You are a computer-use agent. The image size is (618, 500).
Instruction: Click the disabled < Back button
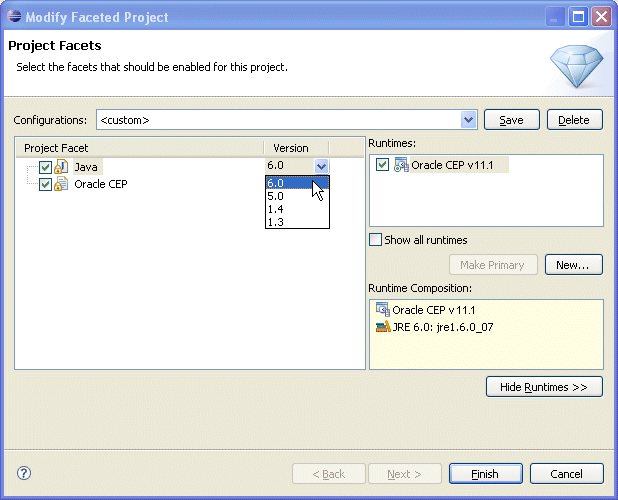pos(329,474)
